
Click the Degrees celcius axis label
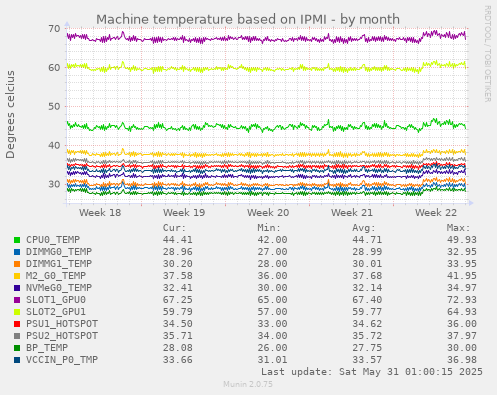point(10,115)
